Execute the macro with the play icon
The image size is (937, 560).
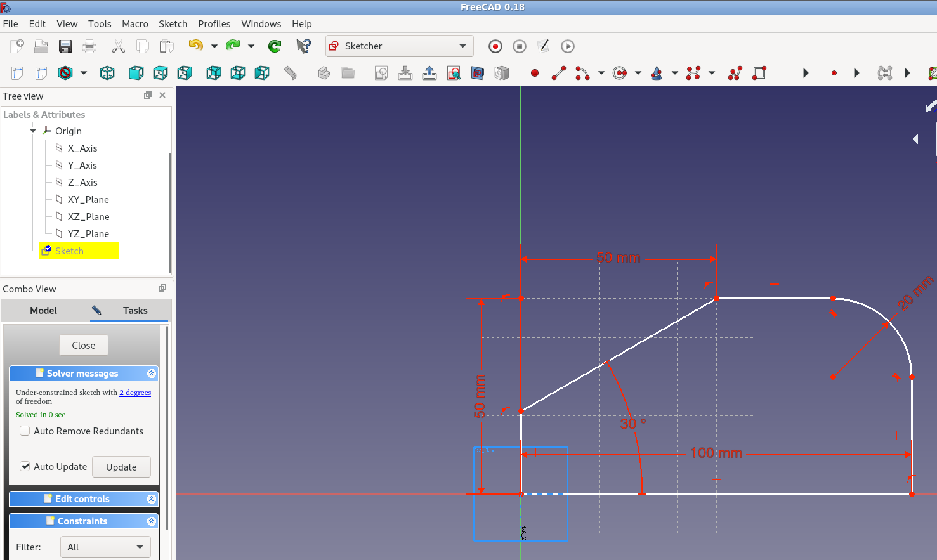[568, 46]
